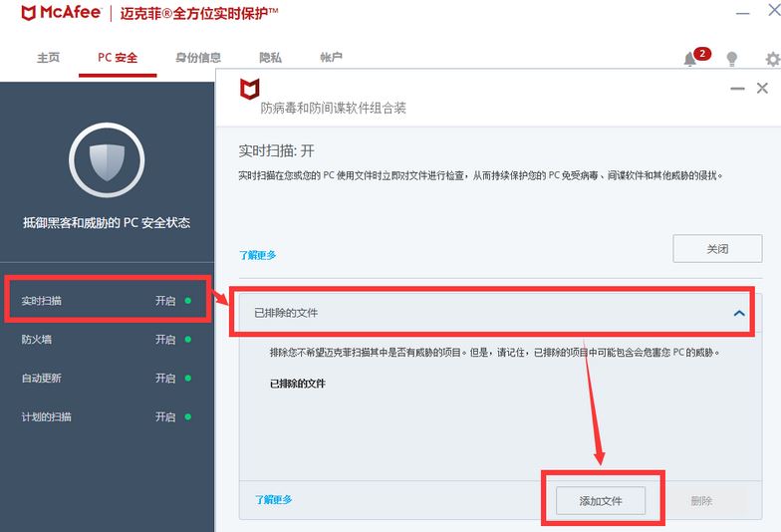Click the McAfee shield logo in dialog
This screenshot has height=532, width=781.
[x=250, y=89]
